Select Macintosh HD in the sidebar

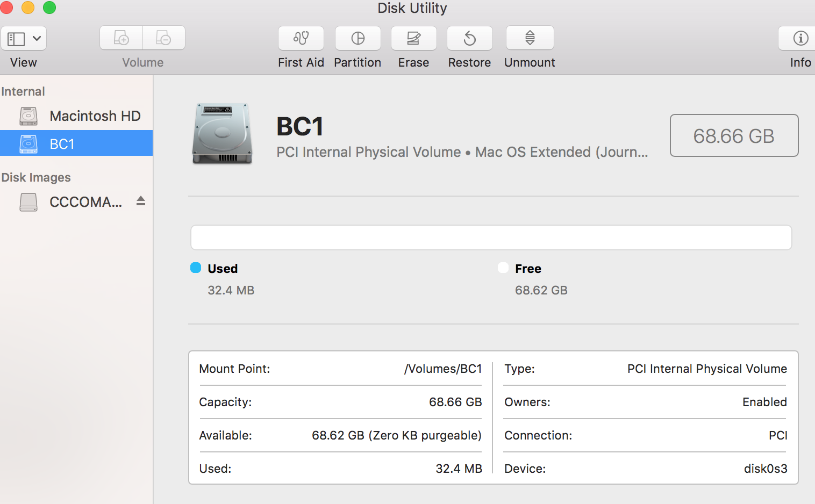(x=95, y=116)
